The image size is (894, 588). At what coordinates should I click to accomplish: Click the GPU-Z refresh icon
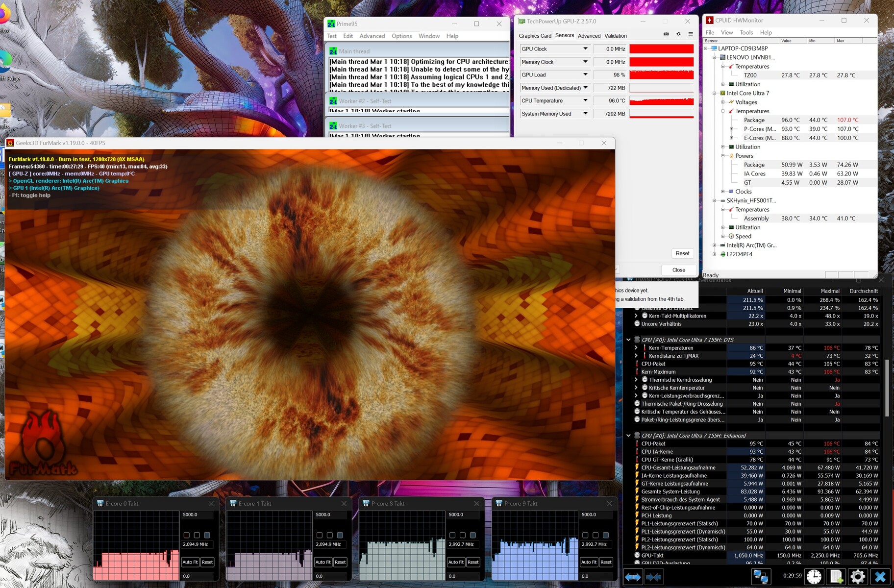coord(678,34)
